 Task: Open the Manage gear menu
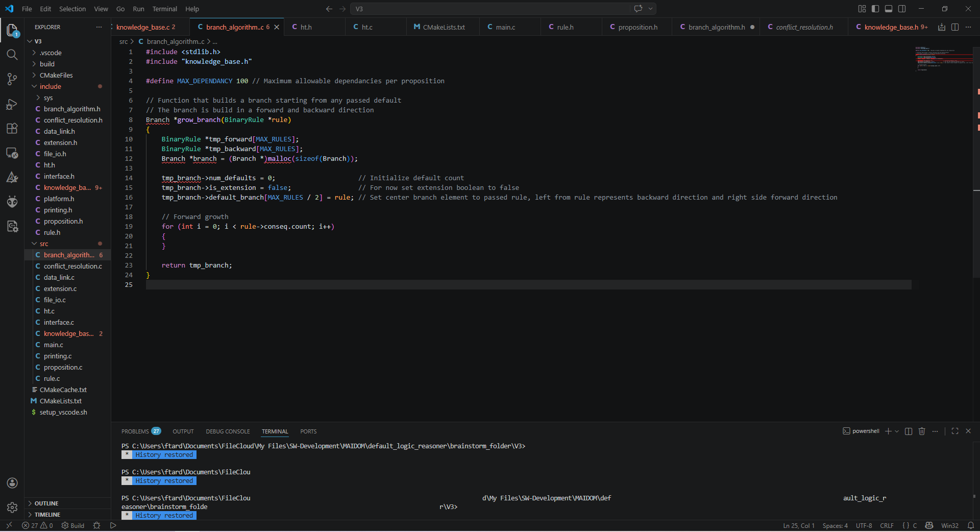pos(12,507)
